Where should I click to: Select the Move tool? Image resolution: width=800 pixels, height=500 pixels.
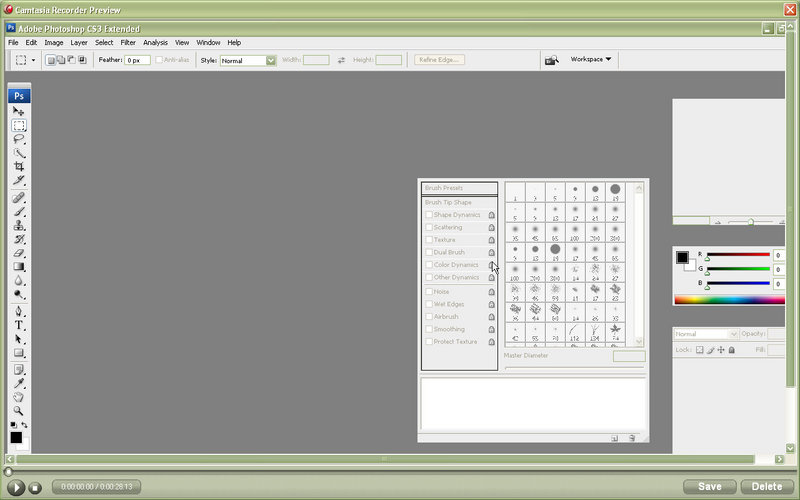click(x=19, y=111)
